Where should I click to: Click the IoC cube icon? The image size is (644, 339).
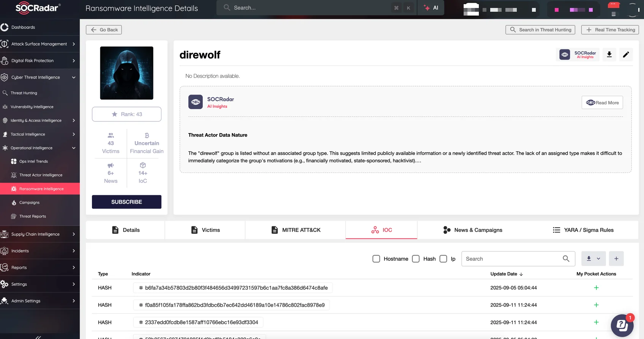(x=143, y=165)
